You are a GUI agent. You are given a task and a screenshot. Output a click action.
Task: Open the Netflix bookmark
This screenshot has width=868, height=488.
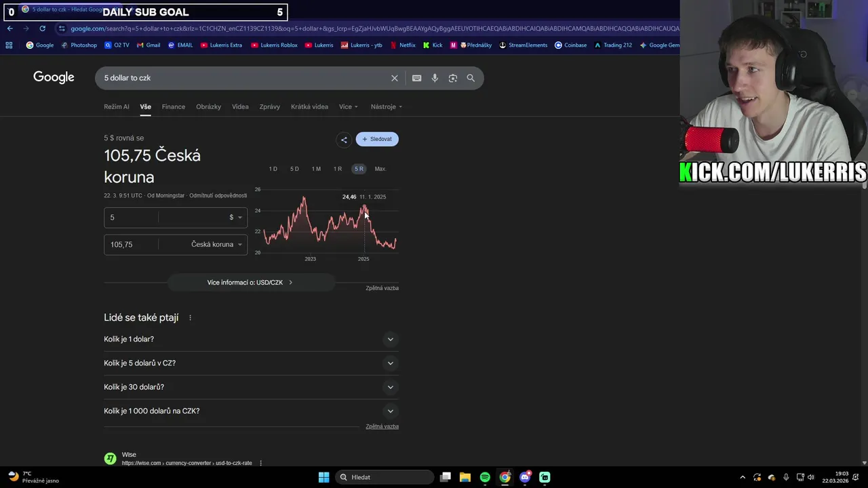402,45
